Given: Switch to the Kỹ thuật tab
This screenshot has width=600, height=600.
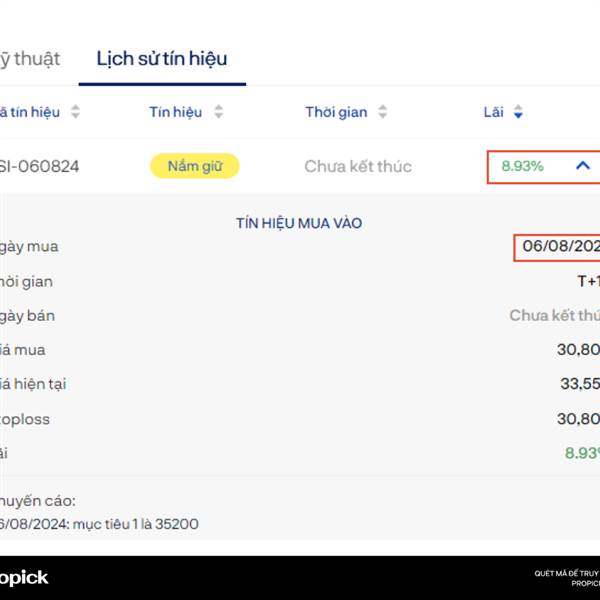Looking at the screenshot, I should pyautogui.click(x=30, y=59).
